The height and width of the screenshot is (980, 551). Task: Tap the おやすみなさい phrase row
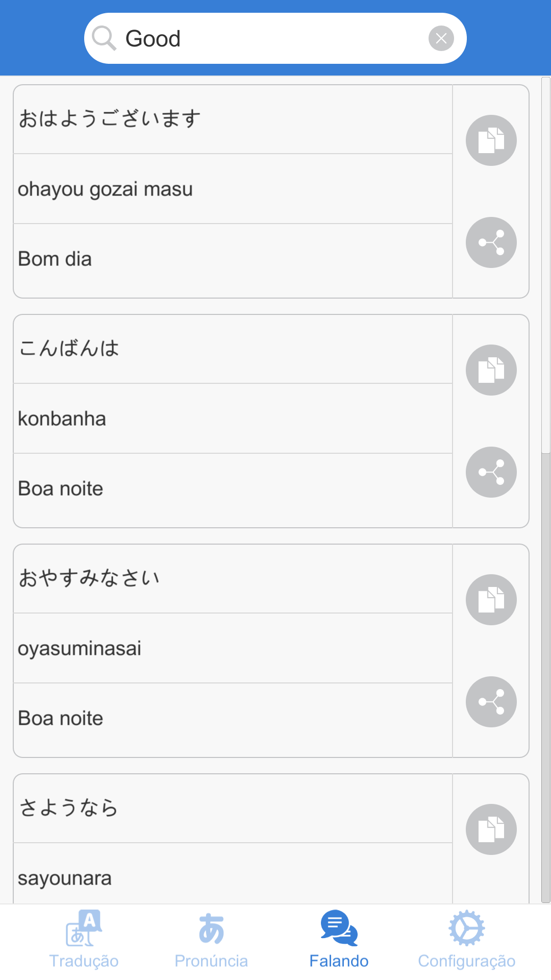click(x=233, y=578)
